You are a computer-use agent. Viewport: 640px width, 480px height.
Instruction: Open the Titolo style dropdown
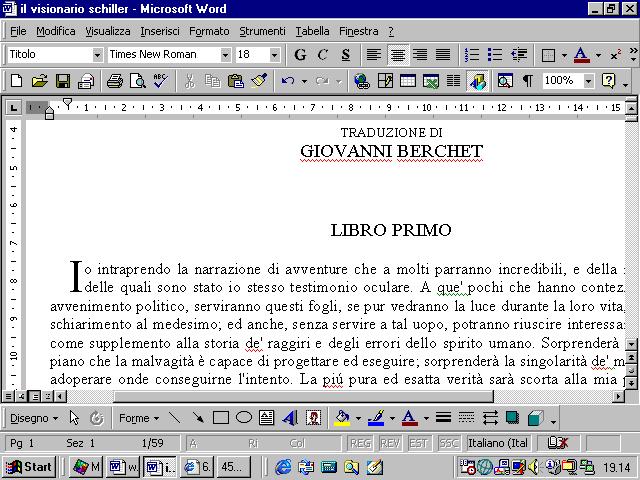coord(97,55)
